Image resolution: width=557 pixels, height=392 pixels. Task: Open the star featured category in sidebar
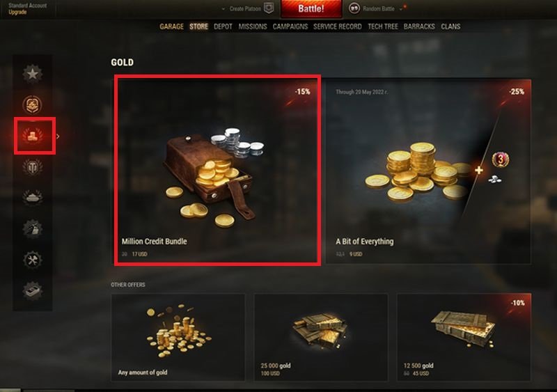[33, 74]
